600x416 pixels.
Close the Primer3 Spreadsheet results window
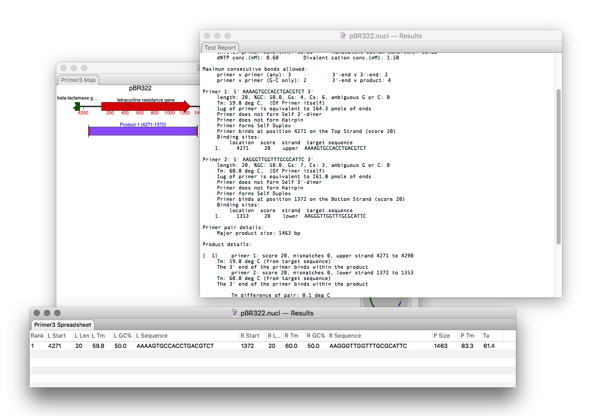click(38, 313)
